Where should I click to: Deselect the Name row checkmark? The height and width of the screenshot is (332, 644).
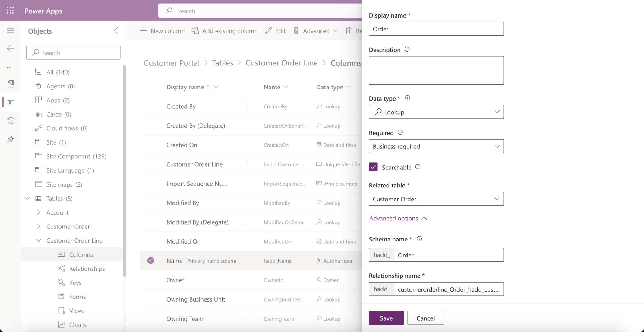[x=151, y=260]
